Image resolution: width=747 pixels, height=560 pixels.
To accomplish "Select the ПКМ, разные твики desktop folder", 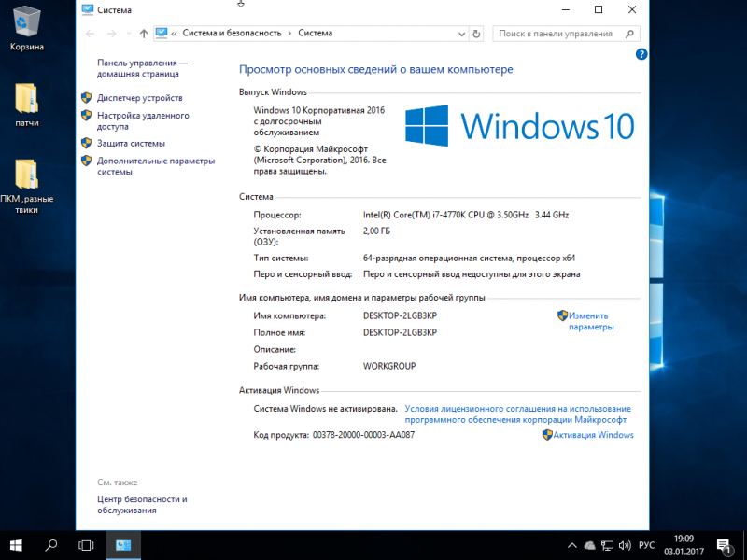I will pos(27,186).
